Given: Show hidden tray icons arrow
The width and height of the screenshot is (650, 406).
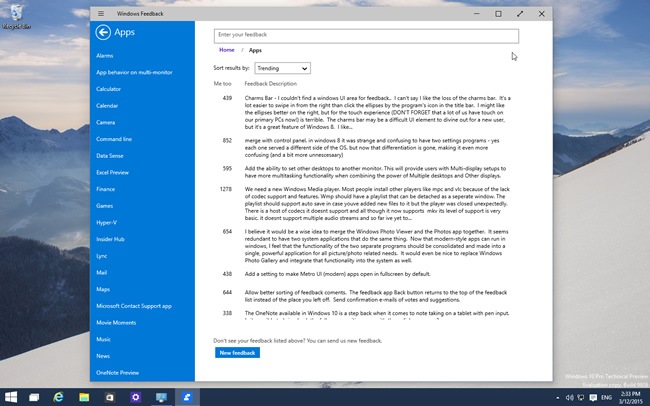Looking at the screenshot, I should [x=558, y=398].
